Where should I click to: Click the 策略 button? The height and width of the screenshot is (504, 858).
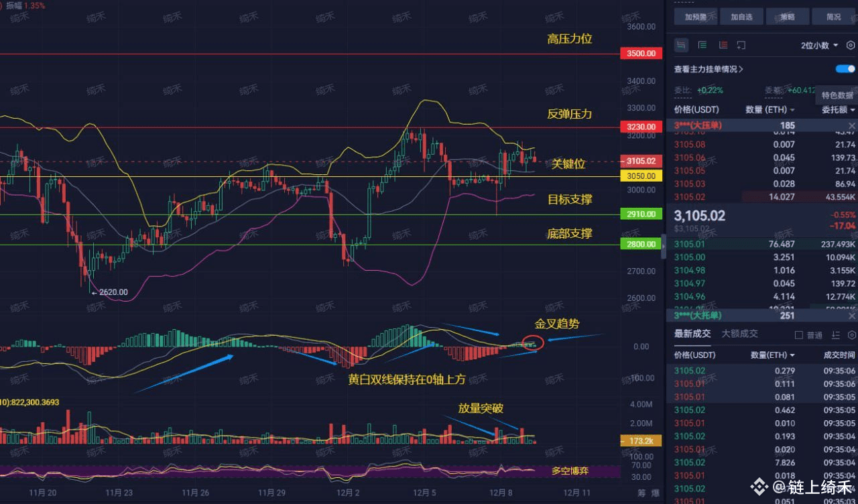coord(788,17)
